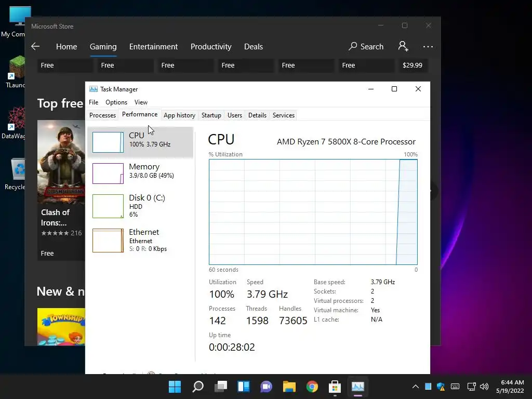Screen dimensions: 532x399
Task: Open Productivity tab in Microsoft Store
Action: click(211, 46)
